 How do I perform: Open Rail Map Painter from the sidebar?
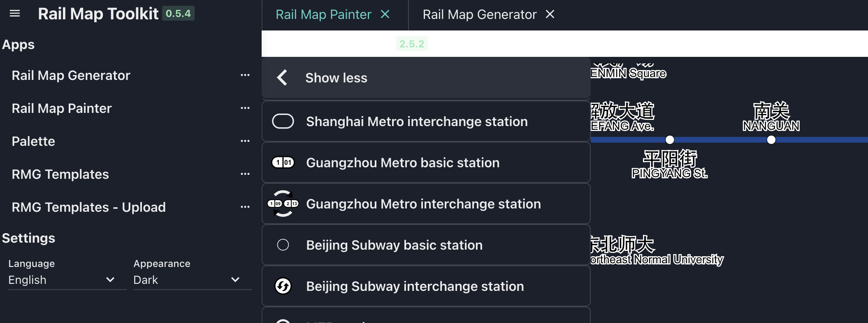(x=62, y=108)
